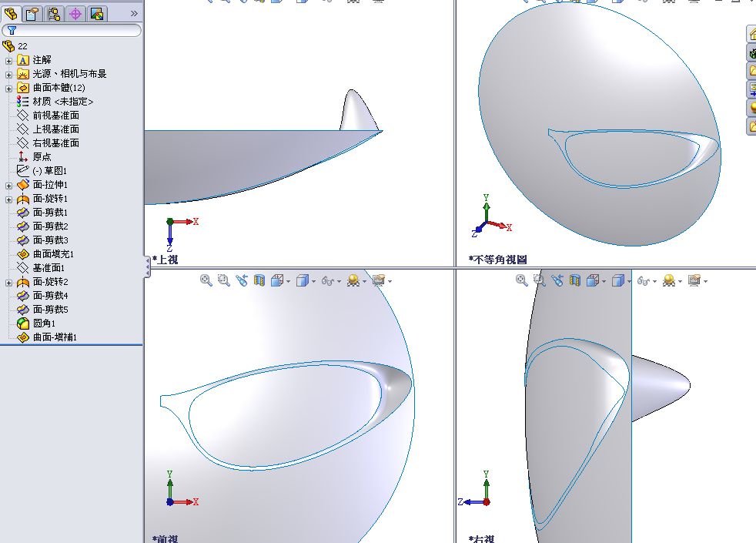Select the 面-剪裁4 trim feature
This screenshot has height=543, width=756.
(x=42, y=296)
